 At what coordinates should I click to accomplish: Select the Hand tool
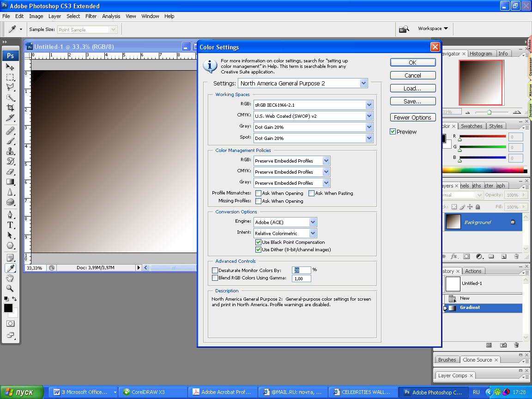click(x=10, y=278)
